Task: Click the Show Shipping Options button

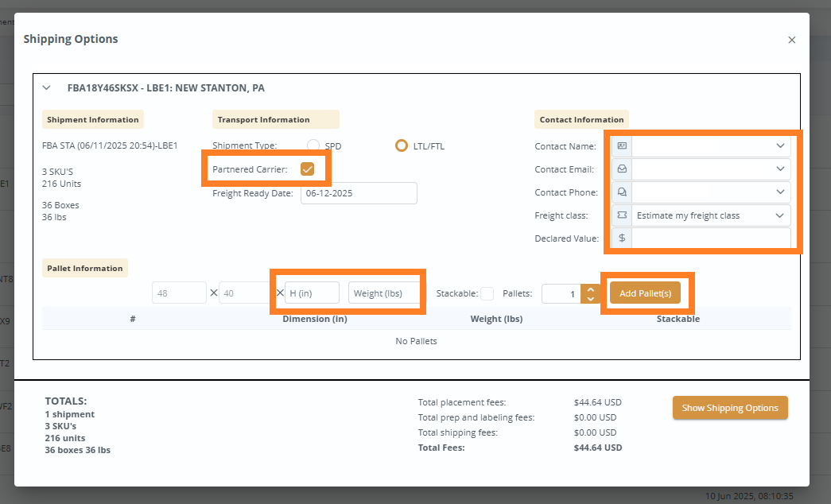Action: pyautogui.click(x=729, y=408)
